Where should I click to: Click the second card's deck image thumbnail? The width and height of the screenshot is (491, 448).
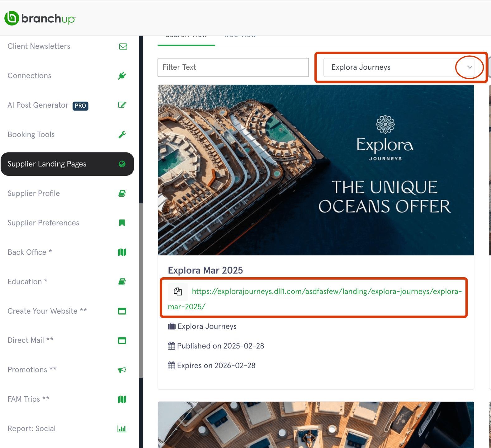tap(316, 425)
